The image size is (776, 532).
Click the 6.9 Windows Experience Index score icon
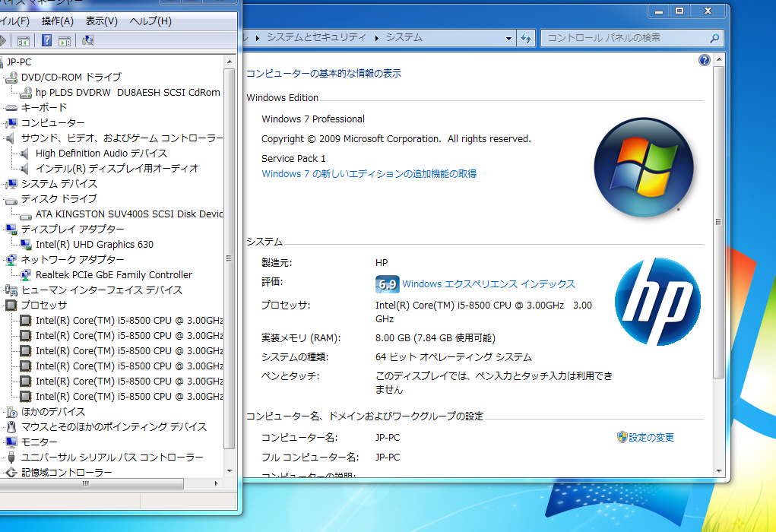click(388, 283)
